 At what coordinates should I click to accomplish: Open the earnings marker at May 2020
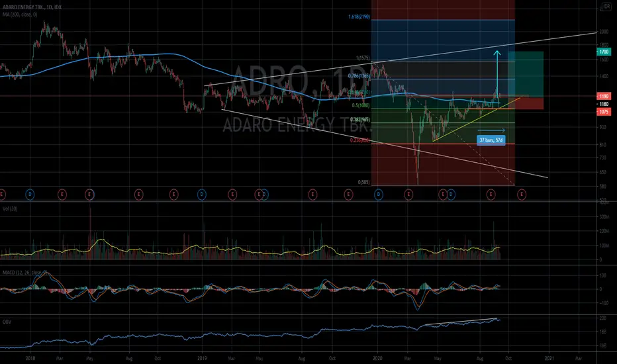[443, 194]
